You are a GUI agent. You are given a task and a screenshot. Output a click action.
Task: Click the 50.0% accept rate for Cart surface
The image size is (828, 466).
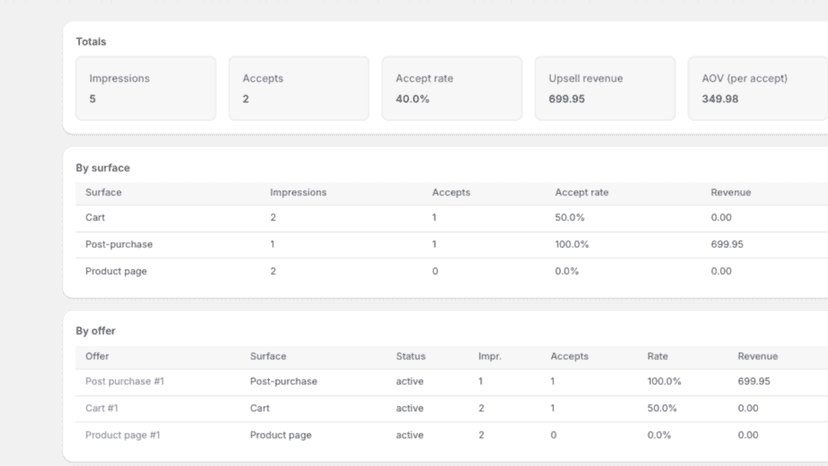pos(569,217)
